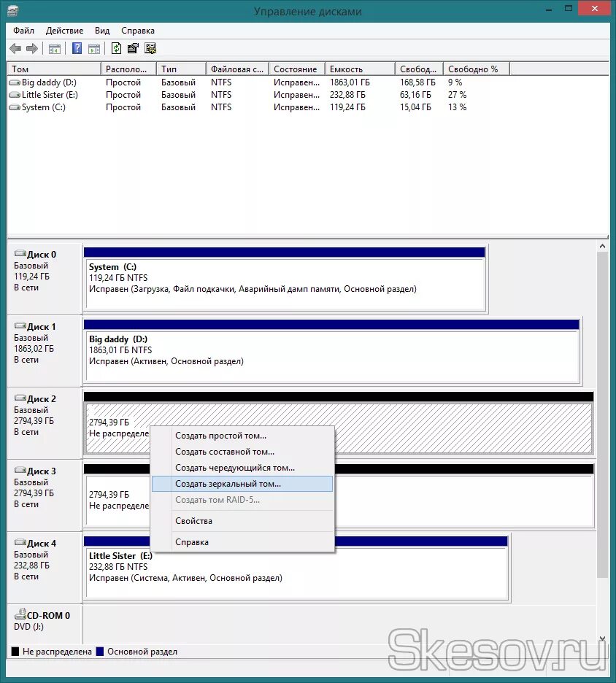Click the disk icon next to System (C:)
The image size is (616, 683).
point(13,107)
